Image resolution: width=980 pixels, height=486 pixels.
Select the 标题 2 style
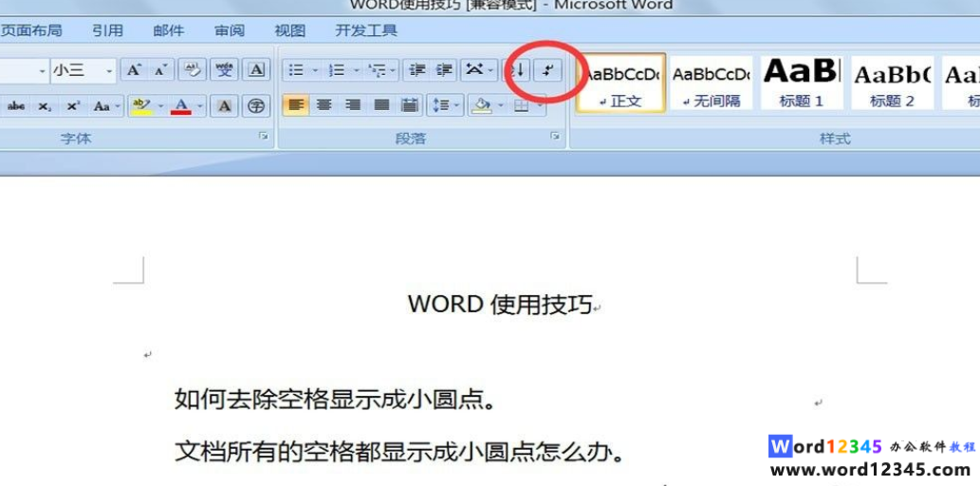pyautogui.click(x=892, y=83)
